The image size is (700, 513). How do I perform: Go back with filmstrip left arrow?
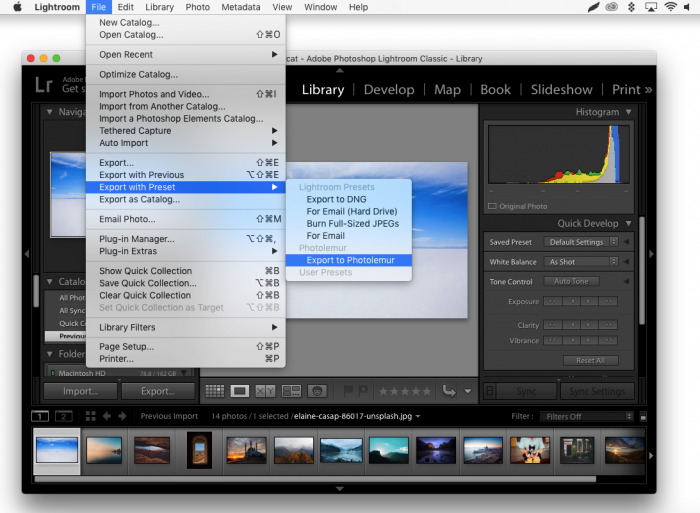pos(107,416)
